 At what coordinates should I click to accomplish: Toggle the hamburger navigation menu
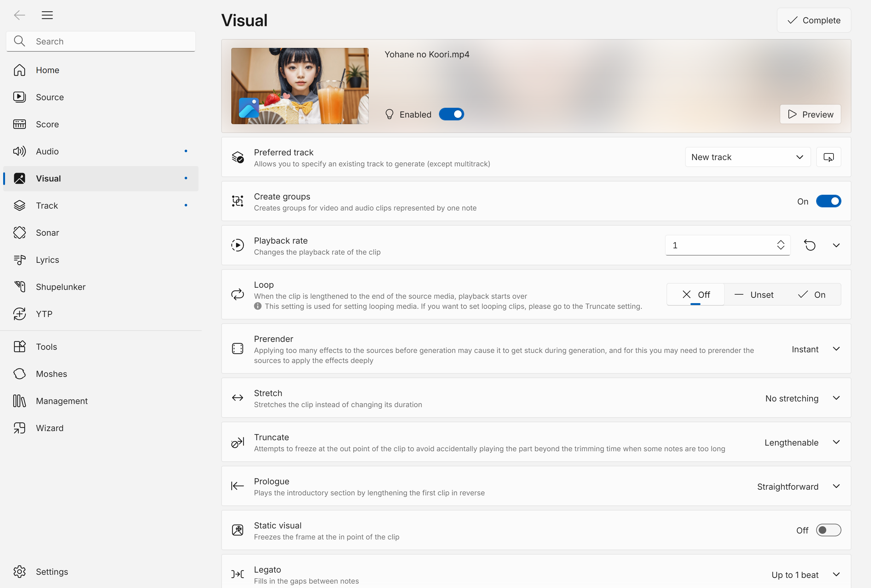coord(47,15)
